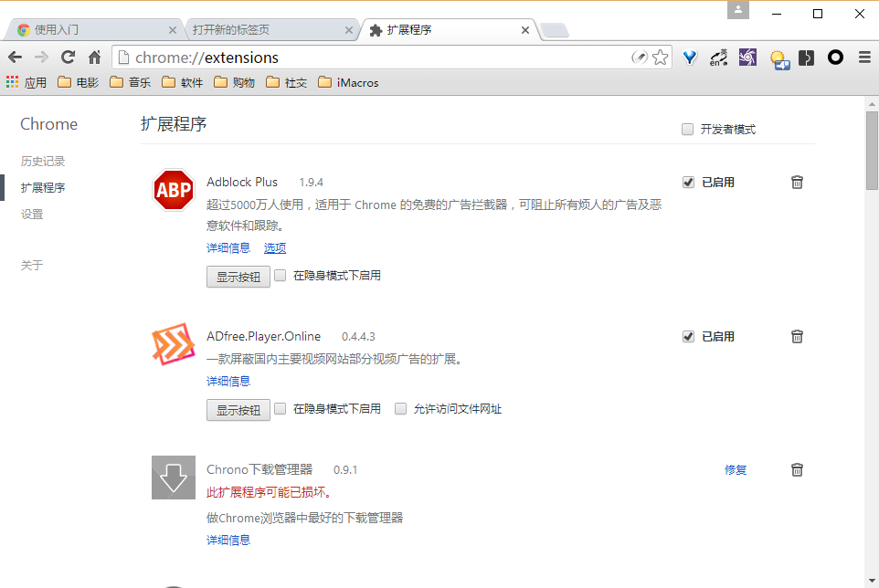Enable 开发者模式 checkbox
879x588 pixels.
pyautogui.click(x=688, y=130)
